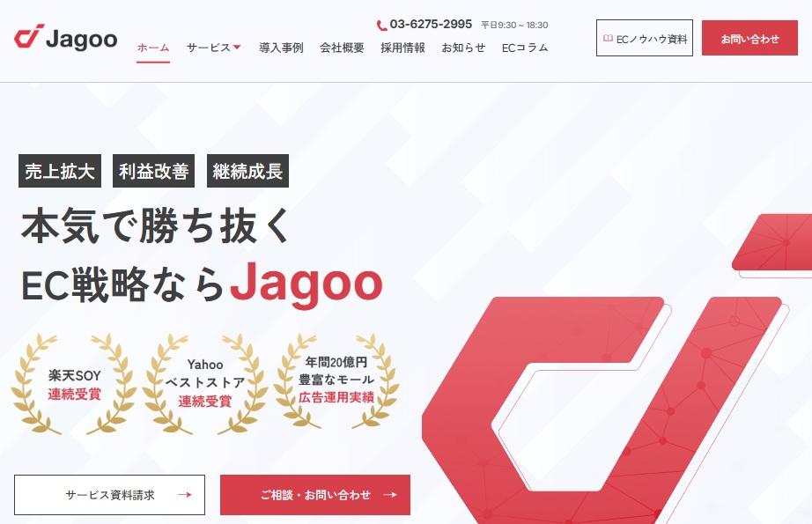Click the Yahoo ベストストア laurel badge
812x524 pixels.
(205, 384)
